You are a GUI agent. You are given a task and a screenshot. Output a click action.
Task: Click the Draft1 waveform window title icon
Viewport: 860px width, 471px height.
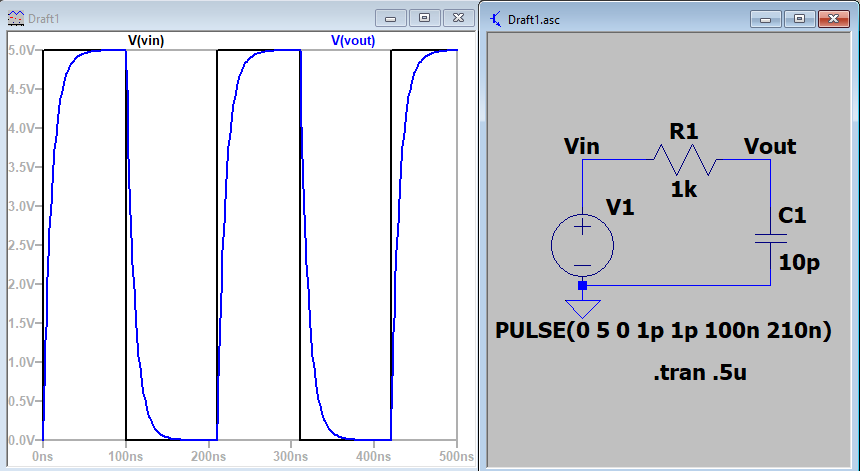pyautogui.click(x=15, y=19)
